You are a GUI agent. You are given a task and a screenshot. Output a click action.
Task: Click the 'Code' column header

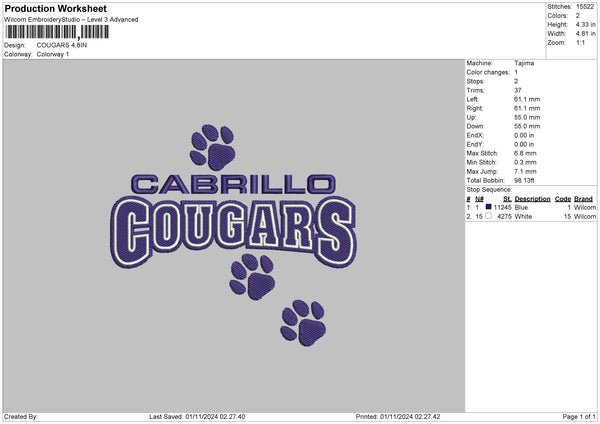pyautogui.click(x=563, y=199)
